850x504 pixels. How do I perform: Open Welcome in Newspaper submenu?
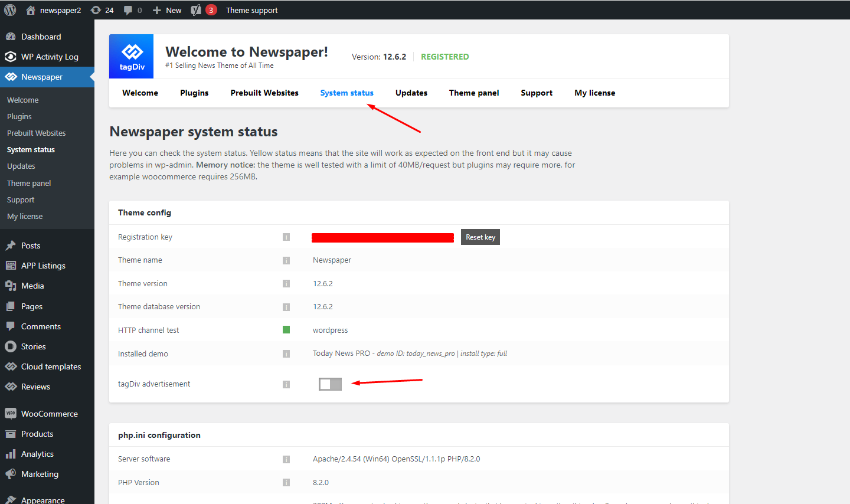(x=22, y=100)
